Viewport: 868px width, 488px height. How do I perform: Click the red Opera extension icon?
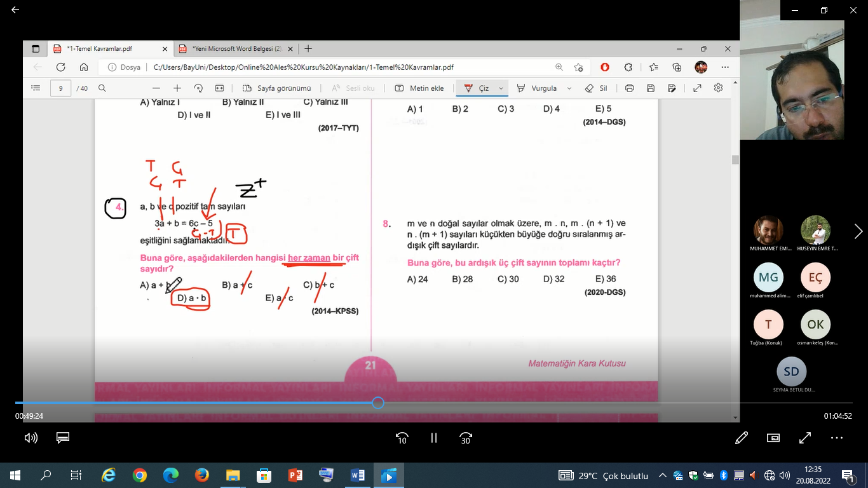[x=605, y=67]
